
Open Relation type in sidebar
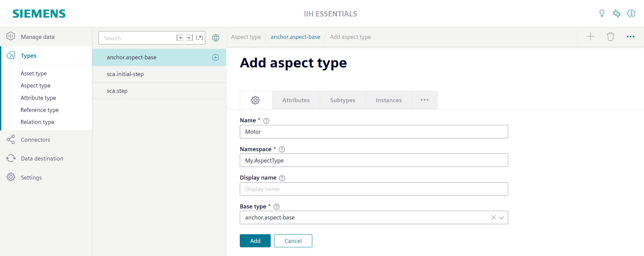37,122
